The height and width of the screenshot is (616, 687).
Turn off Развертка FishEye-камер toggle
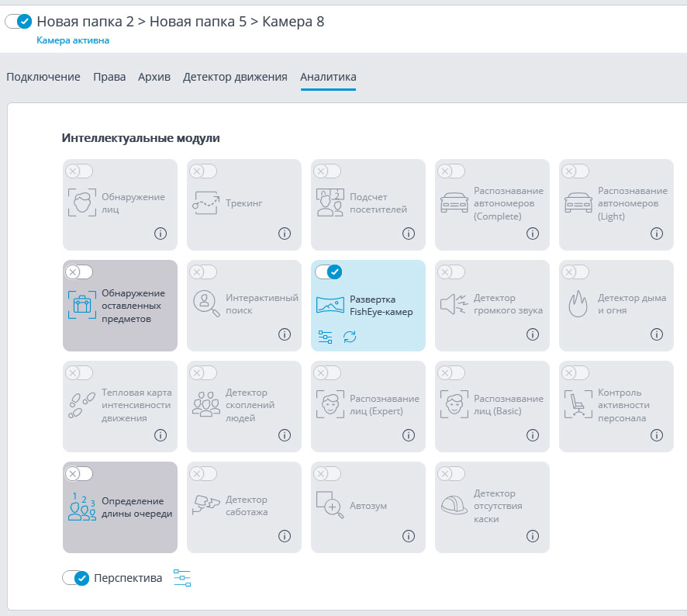coord(328,272)
